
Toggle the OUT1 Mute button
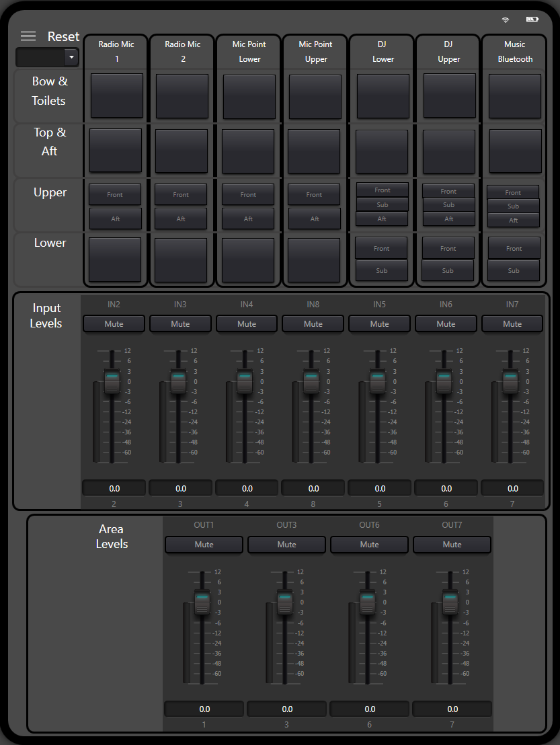tap(204, 545)
